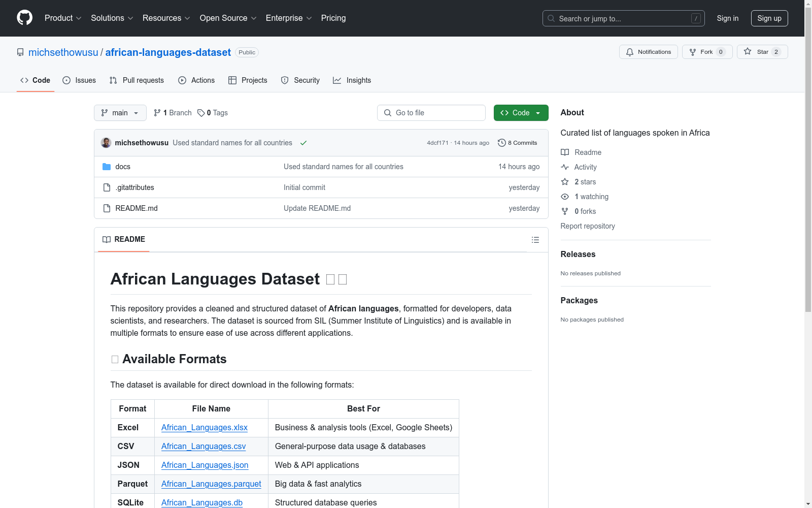Open African_Languages.csv file link
The image size is (812, 508).
[204, 447]
